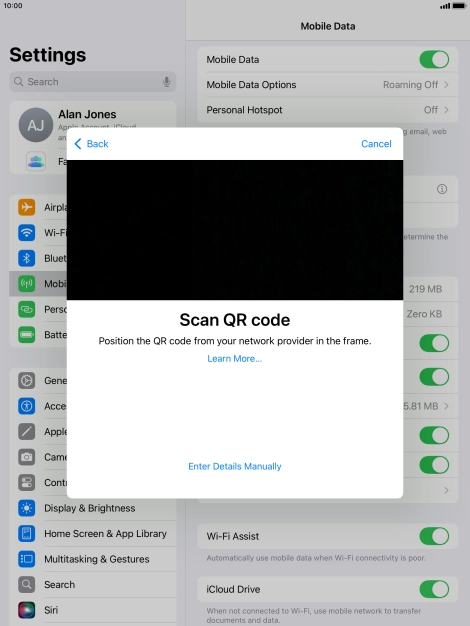Image resolution: width=470 pixels, height=626 pixels.
Task: Open Alan Jones AJ avatar
Action: 36,125
